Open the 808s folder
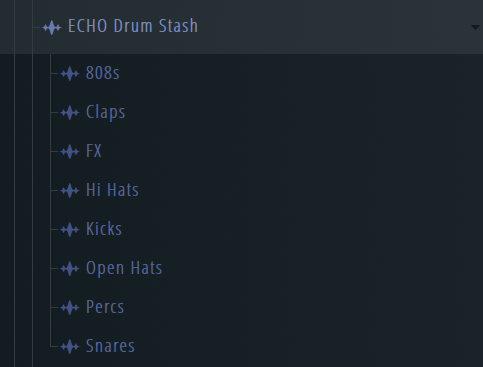This screenshot has height=367, width=483. [x=102, y=73]
